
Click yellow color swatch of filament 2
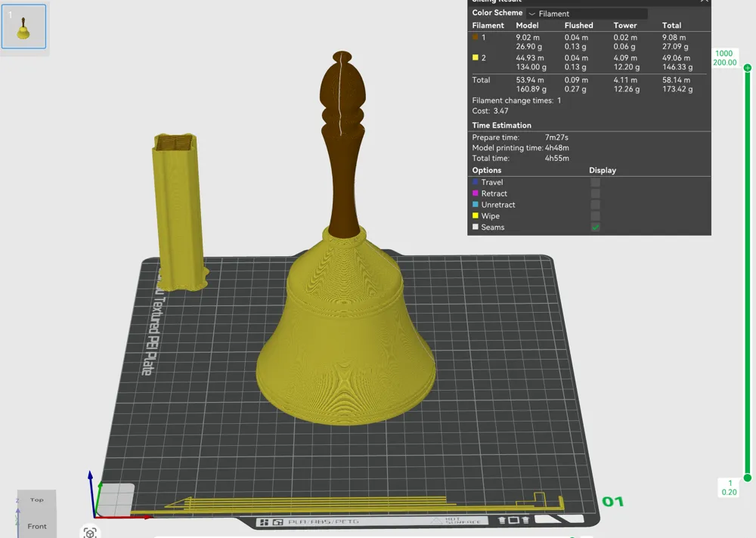point(476,57)
